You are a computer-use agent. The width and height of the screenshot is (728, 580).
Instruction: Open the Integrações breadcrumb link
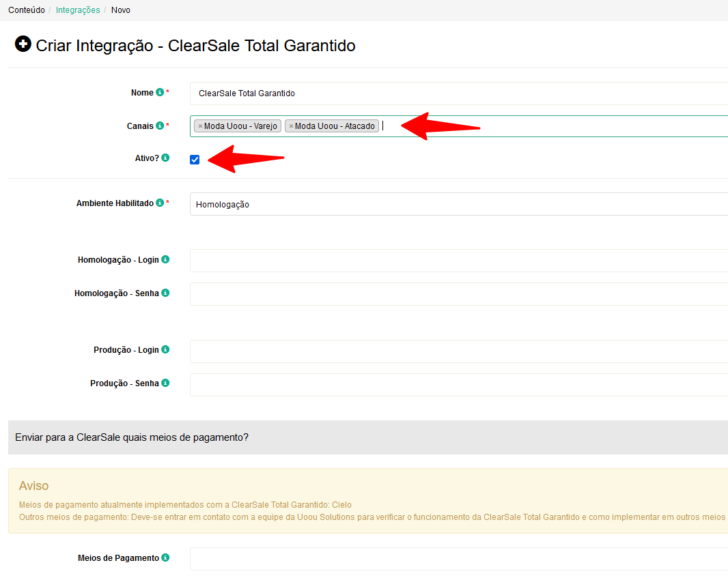(x=78, y=10)
